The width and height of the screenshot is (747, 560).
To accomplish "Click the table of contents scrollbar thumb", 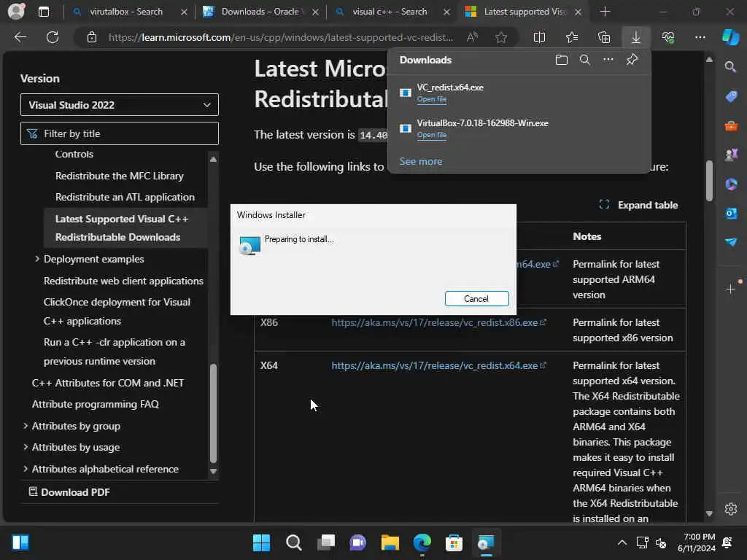I will click(x=214, y=413).
